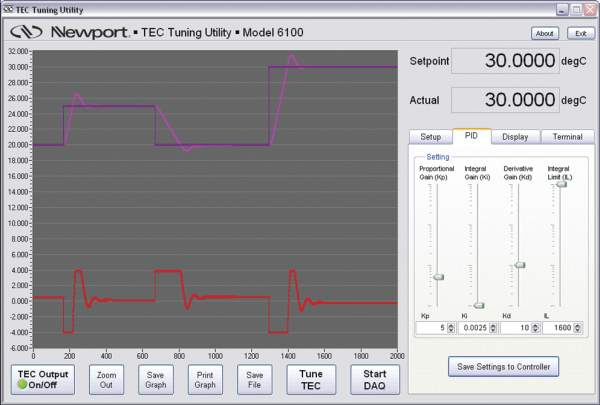Viewport: 600px width, 405px height.
Task: Open the About dialog
Action: 545,33
